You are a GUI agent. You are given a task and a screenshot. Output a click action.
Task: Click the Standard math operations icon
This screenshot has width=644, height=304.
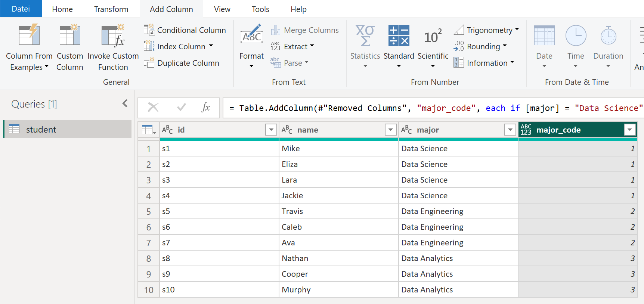pos(399,36)
